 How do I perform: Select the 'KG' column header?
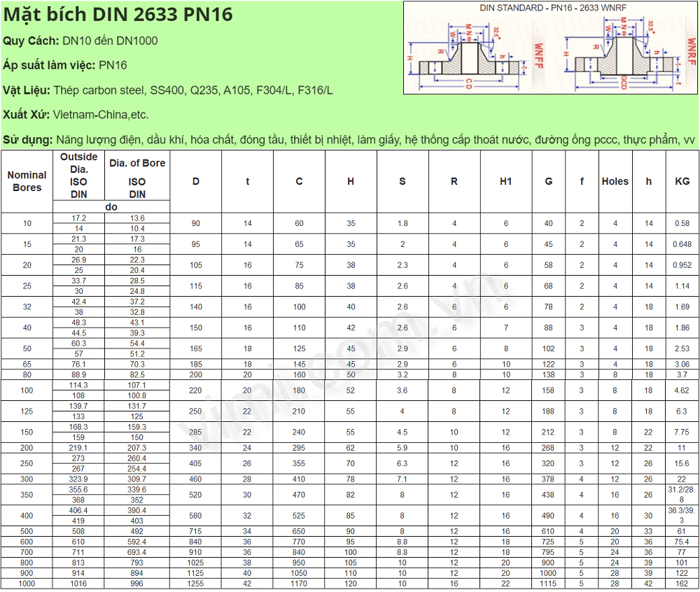[x=682, y=181]
